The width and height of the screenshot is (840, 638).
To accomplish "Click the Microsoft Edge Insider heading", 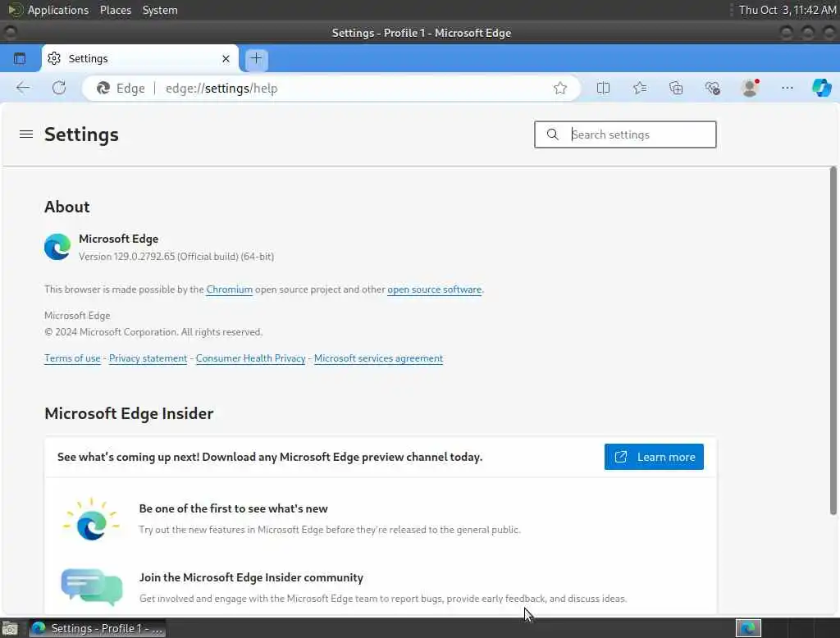I will (129, 413).
